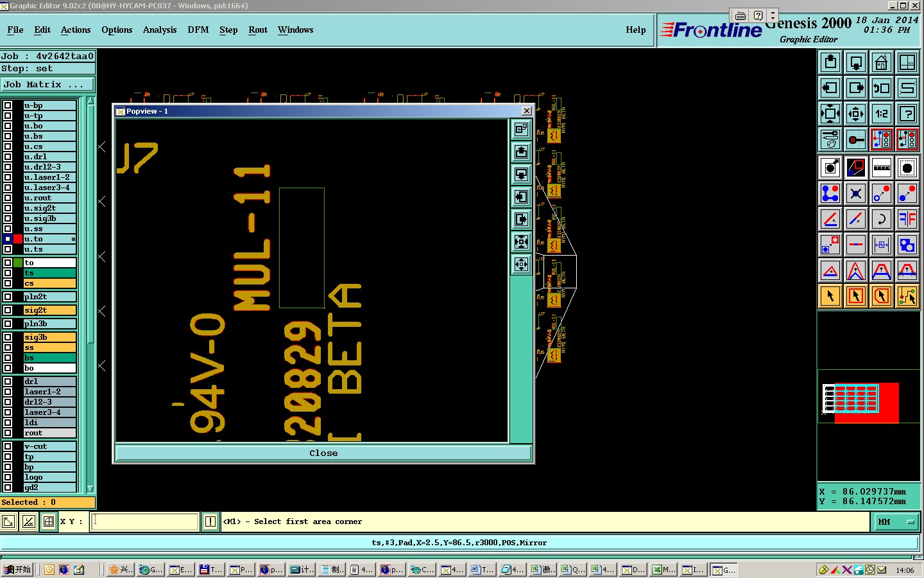This screenshot has height=578, width=924.
Task: Open the Help menu
Action: click(636, 30)
